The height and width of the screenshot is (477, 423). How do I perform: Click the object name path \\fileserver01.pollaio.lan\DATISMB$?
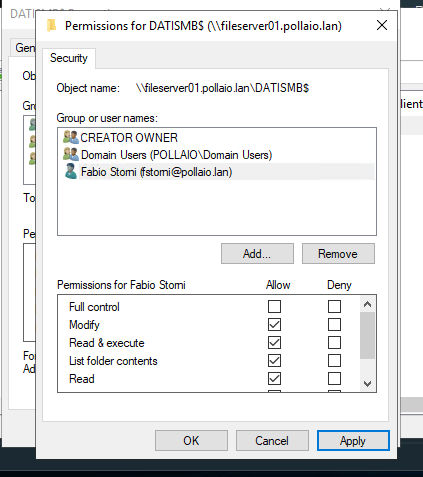pos(223,88)
